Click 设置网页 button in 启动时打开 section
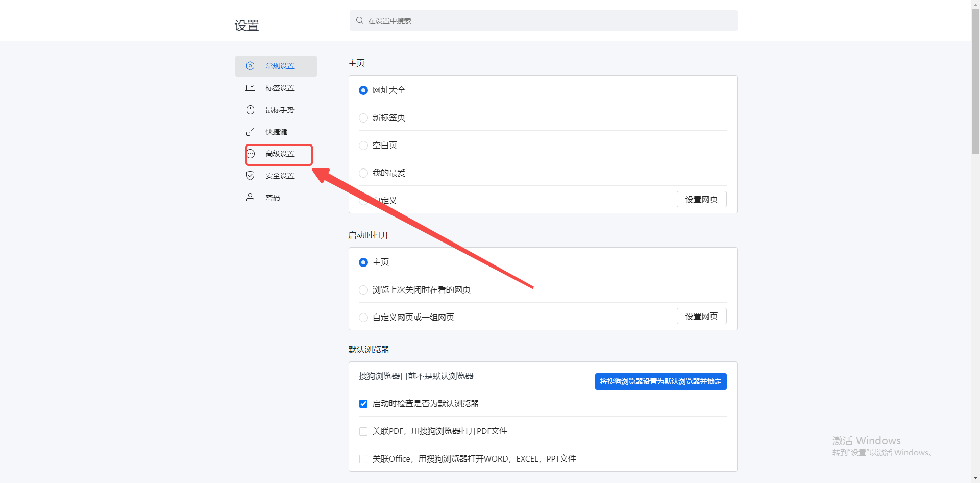Image resolution: width=980 pixels, height=483 pixels. 701,316
